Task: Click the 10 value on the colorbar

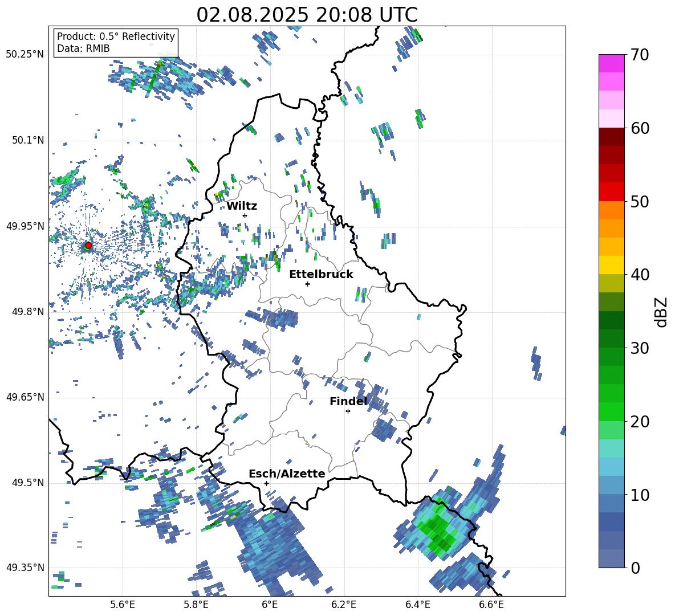Action: [640, 495]
